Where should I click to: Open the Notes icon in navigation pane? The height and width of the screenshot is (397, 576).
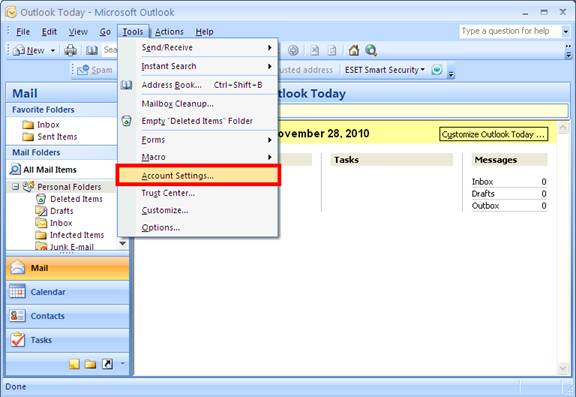pos(74,364)
